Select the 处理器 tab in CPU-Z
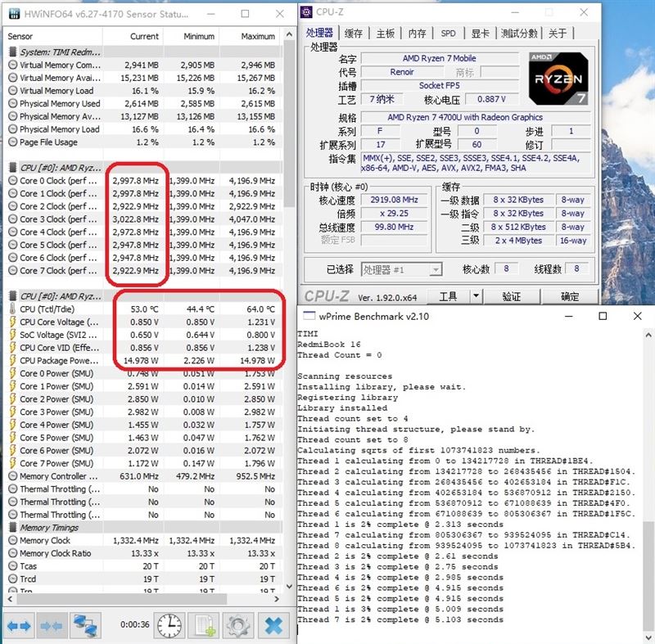Image resolution: width=655 pixels, height=644 pixels. pos(319,33)
